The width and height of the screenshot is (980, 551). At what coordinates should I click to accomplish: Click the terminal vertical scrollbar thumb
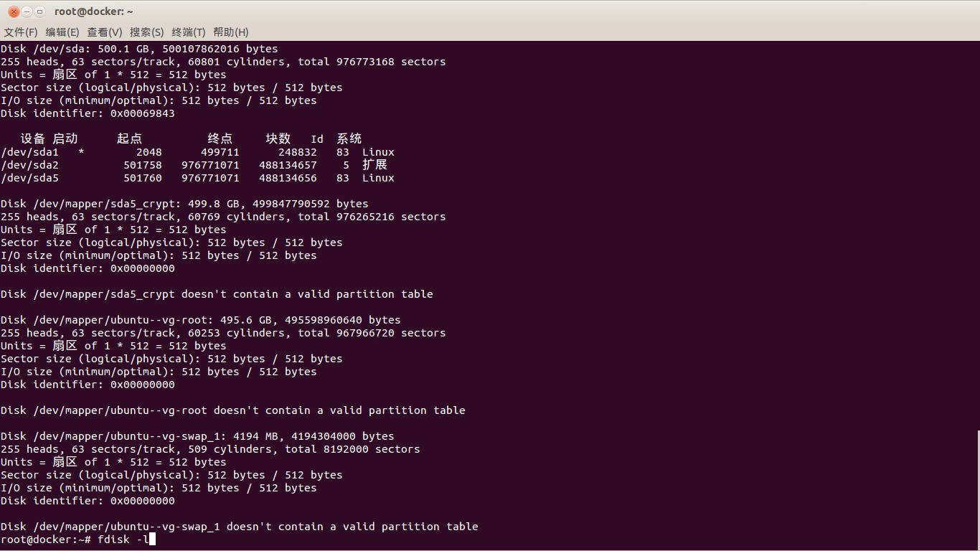(977, 489)
